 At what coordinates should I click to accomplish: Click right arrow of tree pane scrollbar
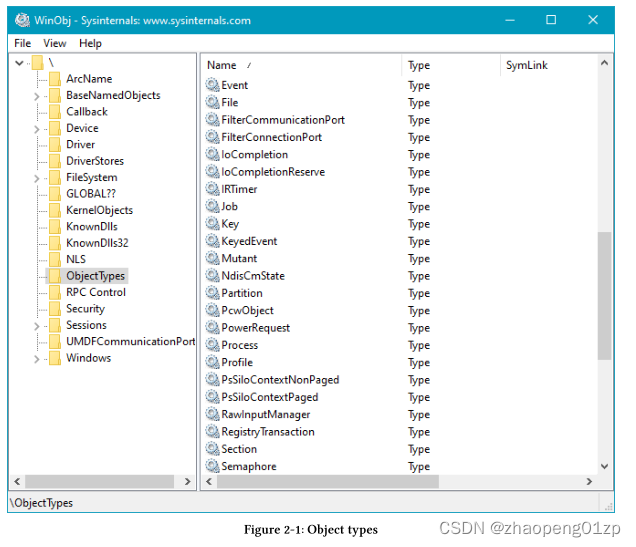tap(187, 481)
